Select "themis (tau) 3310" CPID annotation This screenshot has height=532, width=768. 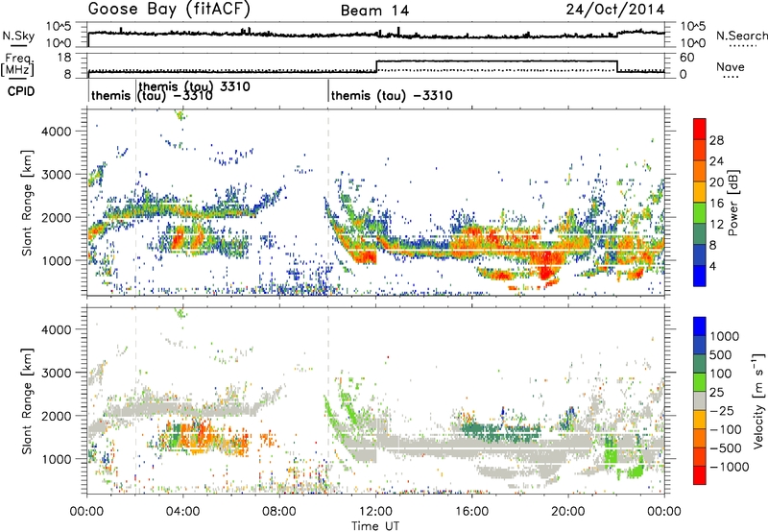[x=195, y=86]
